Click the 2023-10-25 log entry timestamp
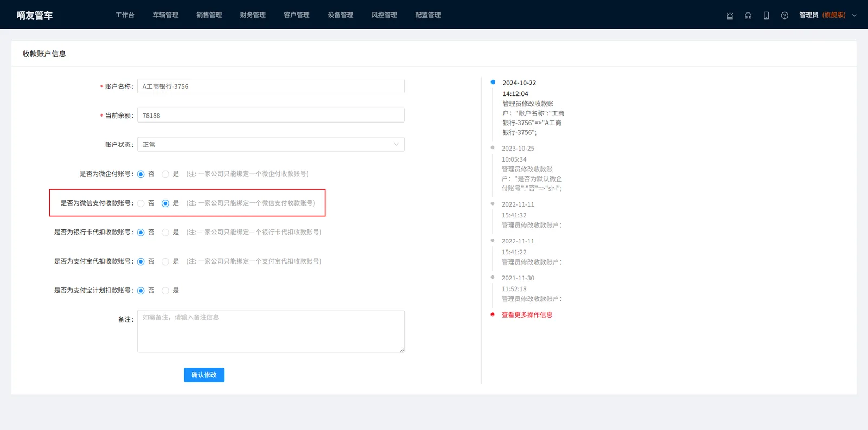The height and width of the screenshot is (430, 868). point(518,154)
